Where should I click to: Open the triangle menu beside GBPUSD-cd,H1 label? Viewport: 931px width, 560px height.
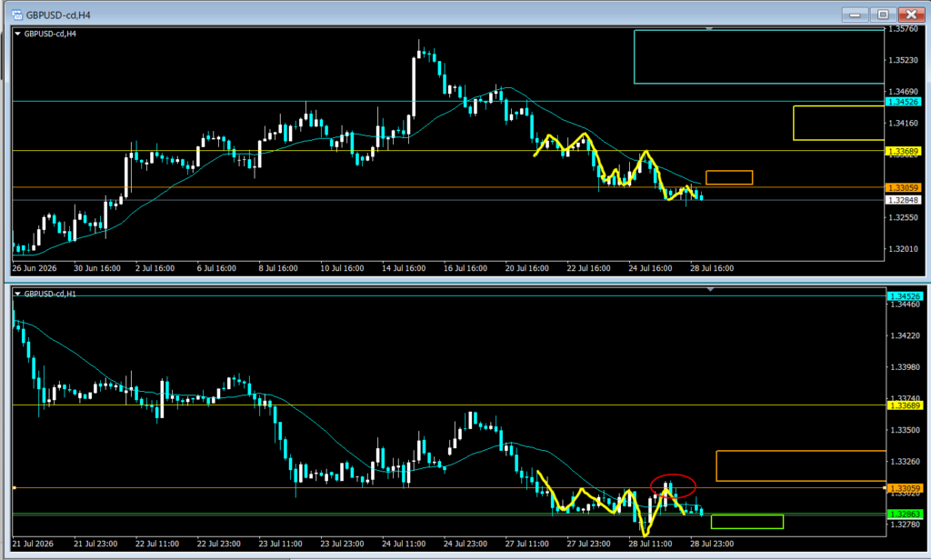(17, 294)
